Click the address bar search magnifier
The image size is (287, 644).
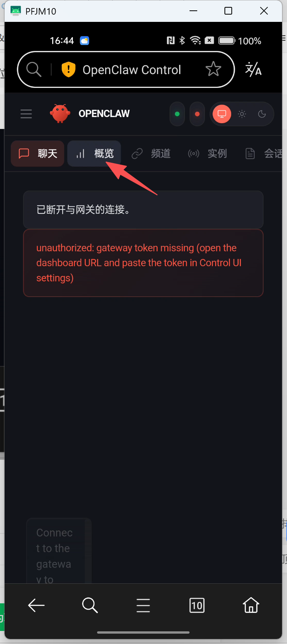pyautogui.click(x=34, y=69)
